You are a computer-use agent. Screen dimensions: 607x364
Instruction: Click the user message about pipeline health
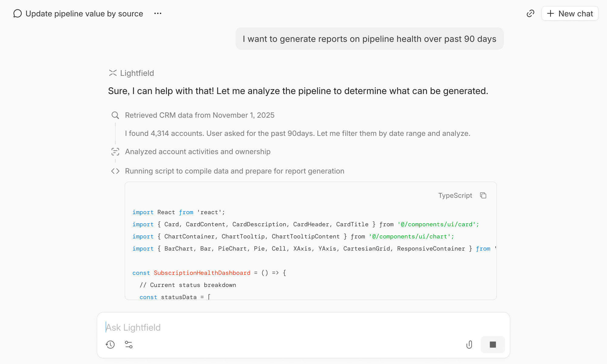[369, 39]
